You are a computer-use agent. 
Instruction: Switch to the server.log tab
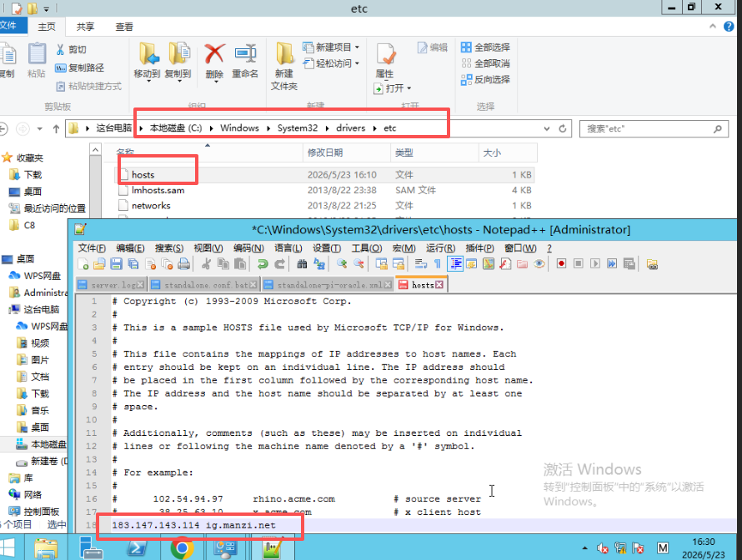113,285
